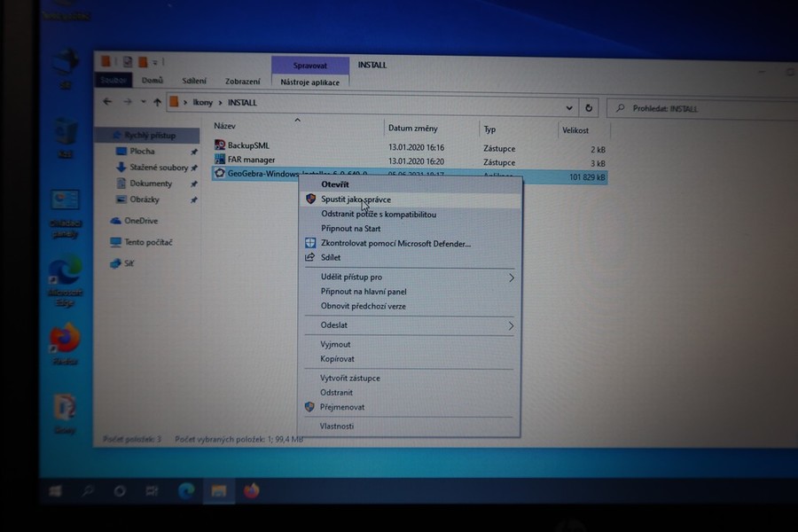Select the 'BackupSML' file row
This screenshot has width=798, height=532.
click(410, 146)
